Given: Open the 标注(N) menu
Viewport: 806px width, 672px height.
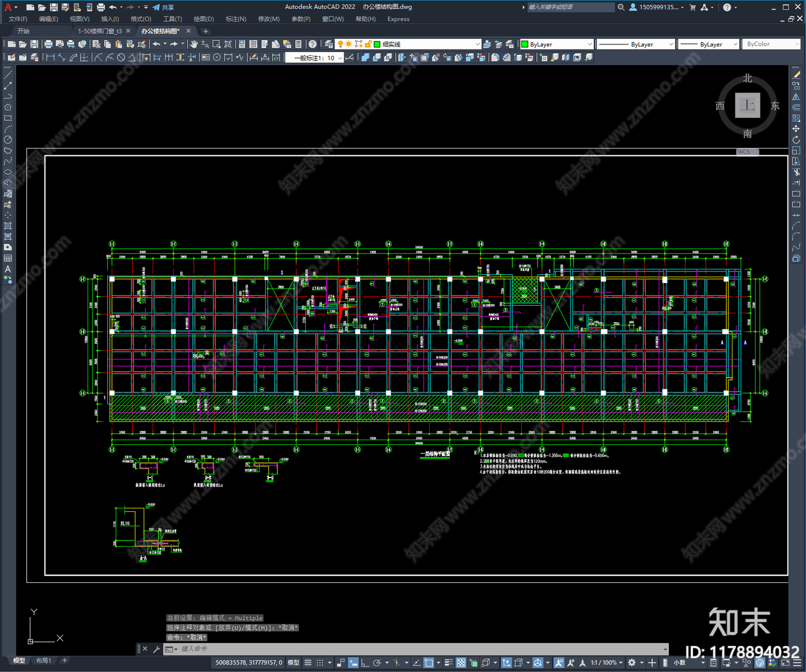Looking at the screenshot, I should click(236, 19).
